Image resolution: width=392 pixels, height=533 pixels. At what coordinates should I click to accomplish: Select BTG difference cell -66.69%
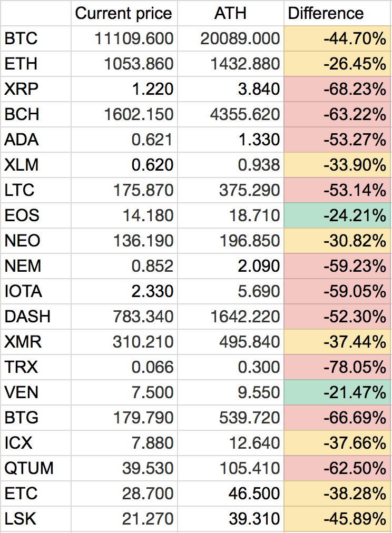[355, 418]
